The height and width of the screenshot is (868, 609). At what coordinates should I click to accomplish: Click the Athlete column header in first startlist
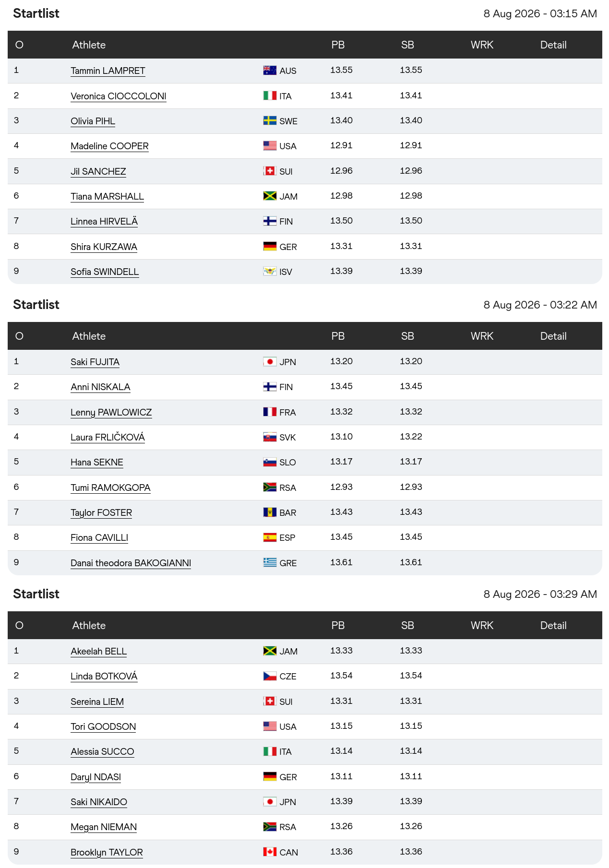pyautogui.click(x=89, y=45)
